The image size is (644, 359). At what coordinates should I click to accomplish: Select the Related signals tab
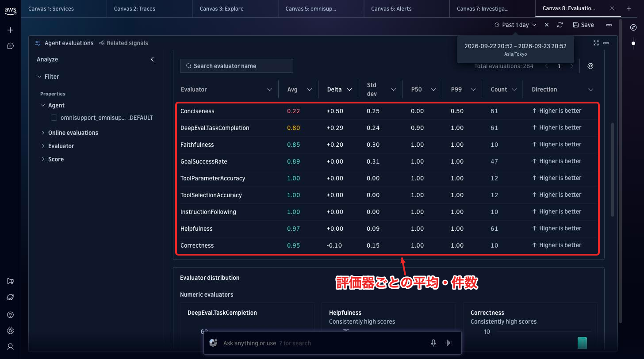tap(123, 43)
